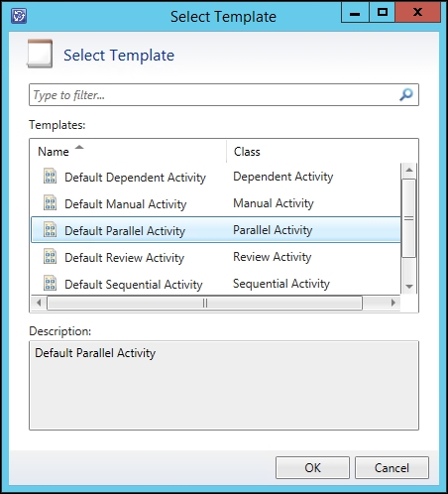Click the Default Parallel Activity template icon

[x=50, y=229]
